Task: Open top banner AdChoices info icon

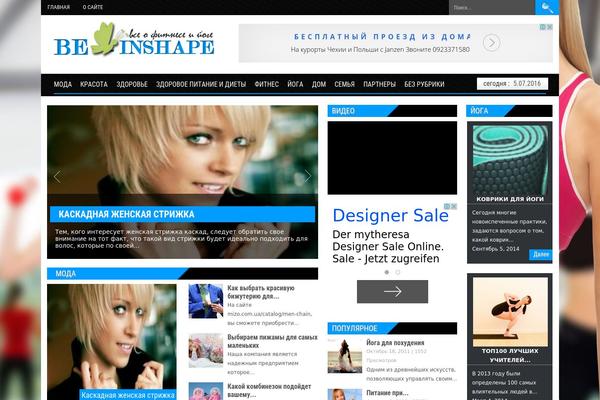Action: coord(543,27)
